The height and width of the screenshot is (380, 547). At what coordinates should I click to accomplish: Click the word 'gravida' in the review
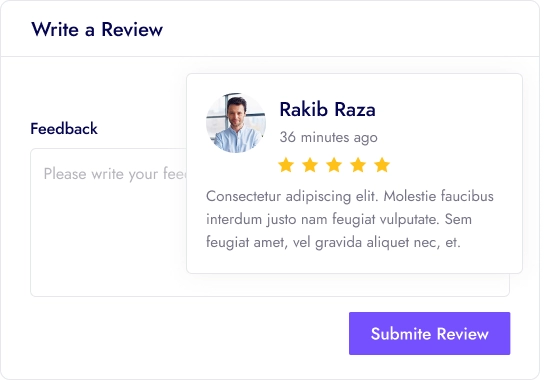[338, 242]
